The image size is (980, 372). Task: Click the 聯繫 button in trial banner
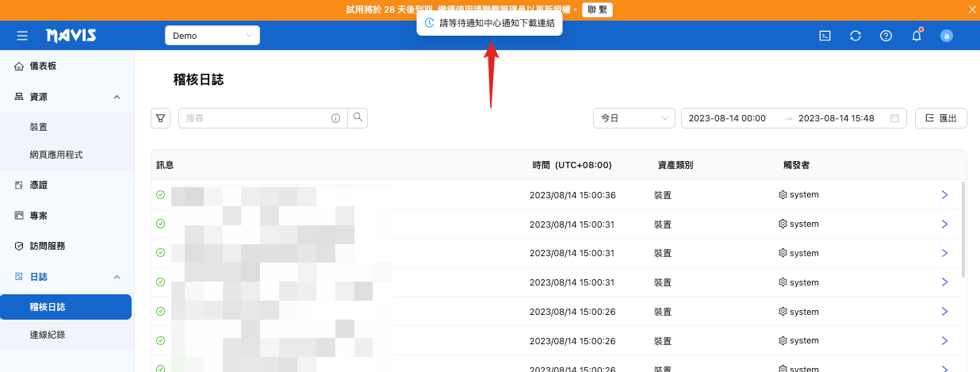click(597, 10)
